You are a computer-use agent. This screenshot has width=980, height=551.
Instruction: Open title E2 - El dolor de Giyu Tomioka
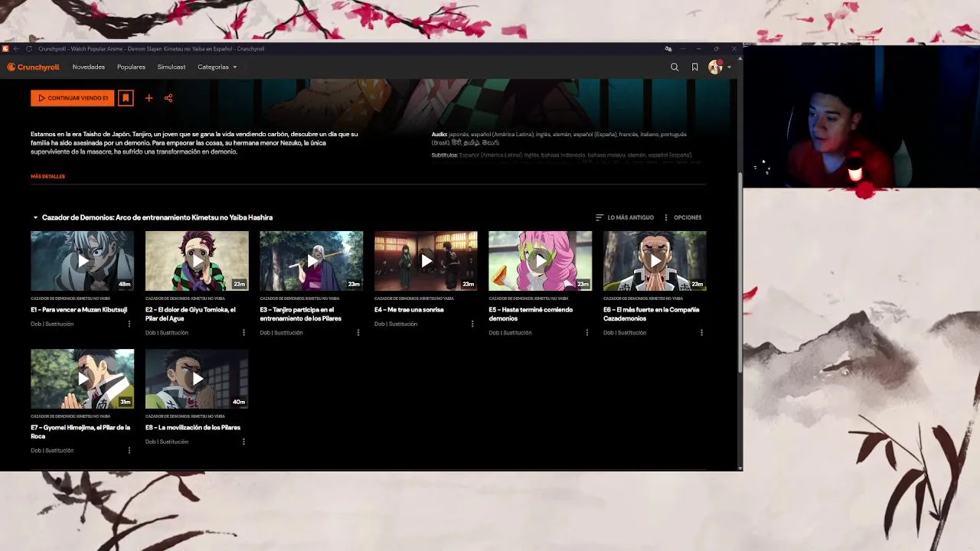[x=191, y=314]
